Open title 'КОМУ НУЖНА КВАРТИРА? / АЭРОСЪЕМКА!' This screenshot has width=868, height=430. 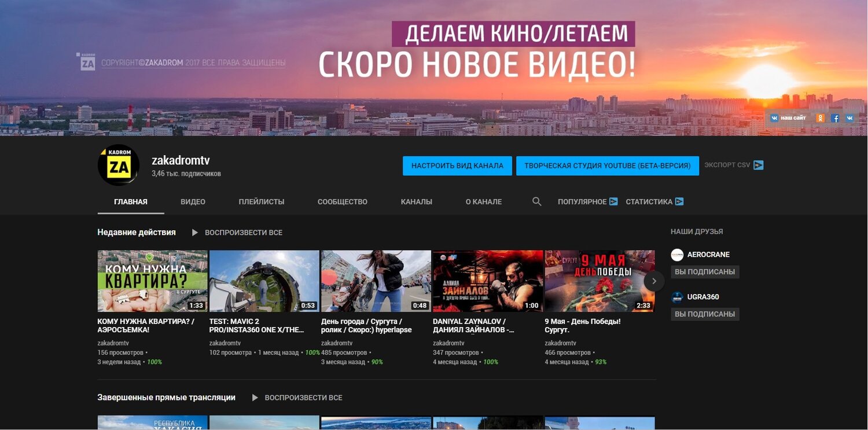click(146, 325)
